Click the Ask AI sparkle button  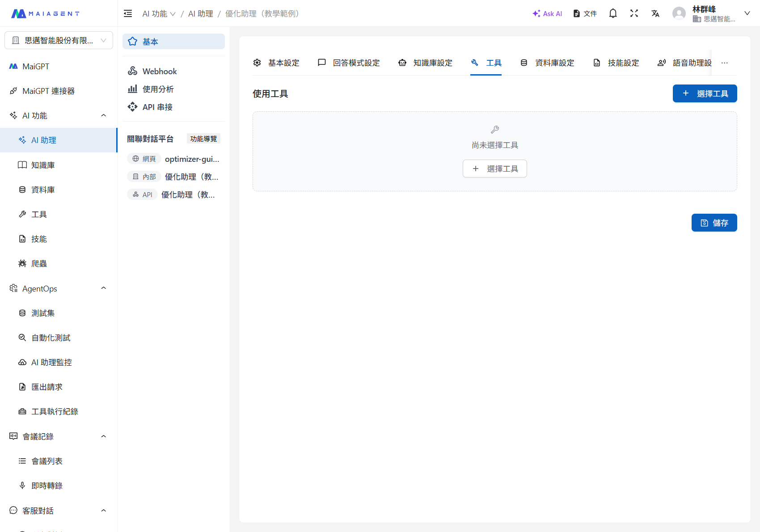[x=547, y=13]
